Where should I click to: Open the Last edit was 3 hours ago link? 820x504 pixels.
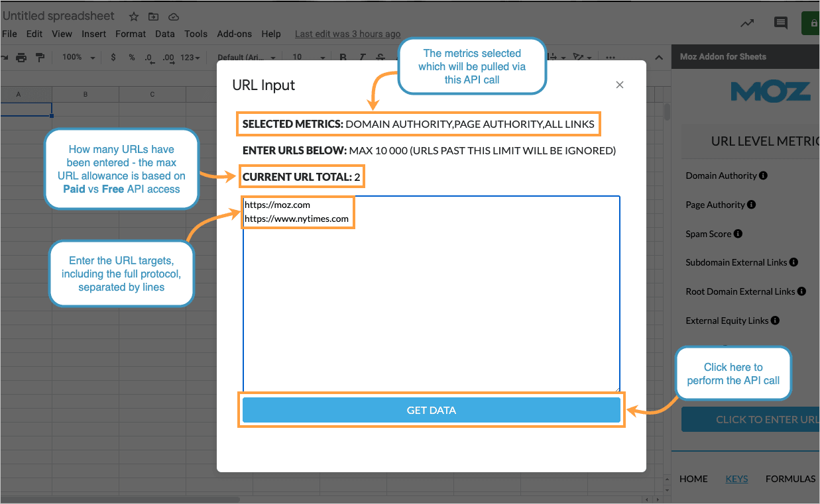(347, 34)
